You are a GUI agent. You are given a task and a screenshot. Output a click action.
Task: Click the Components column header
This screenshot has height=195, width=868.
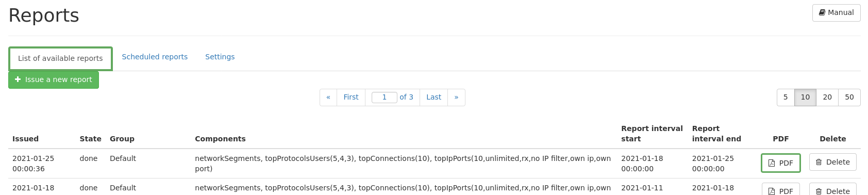(x=220, y=139)
